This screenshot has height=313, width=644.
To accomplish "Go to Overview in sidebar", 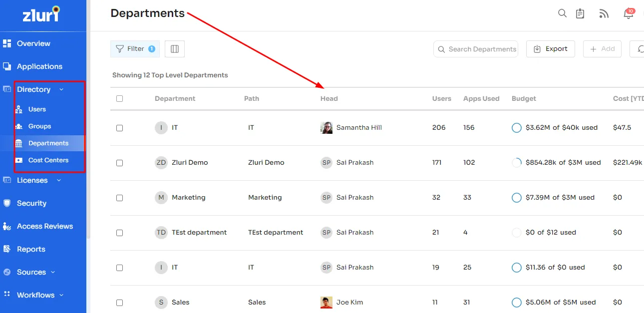I will point(33,43).
